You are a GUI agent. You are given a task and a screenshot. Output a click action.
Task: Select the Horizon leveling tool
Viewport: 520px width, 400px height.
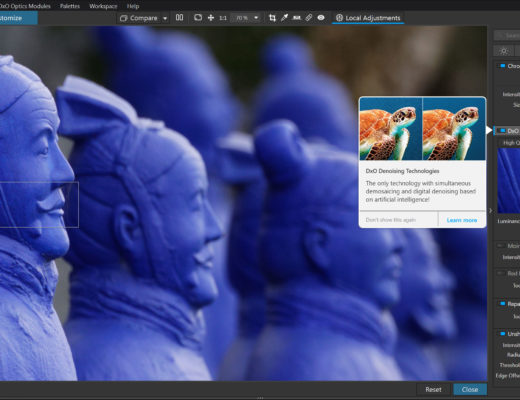[296, 18]
